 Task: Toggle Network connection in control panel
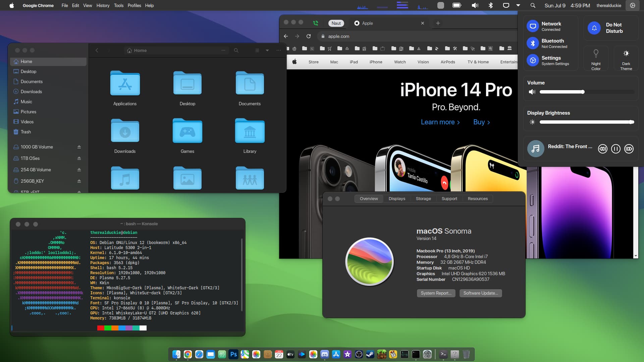pos(533,26)
